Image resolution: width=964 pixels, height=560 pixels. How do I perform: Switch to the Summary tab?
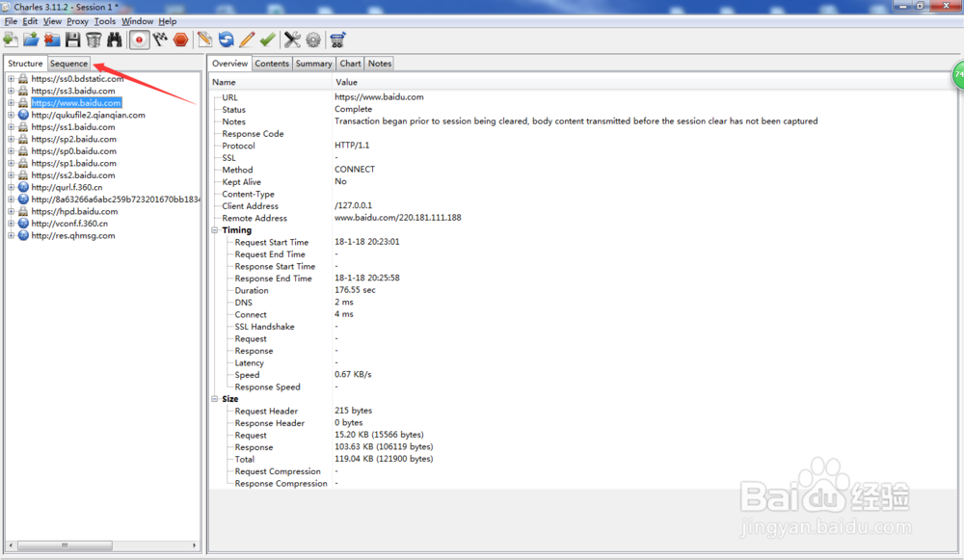[x=313, y=64]
